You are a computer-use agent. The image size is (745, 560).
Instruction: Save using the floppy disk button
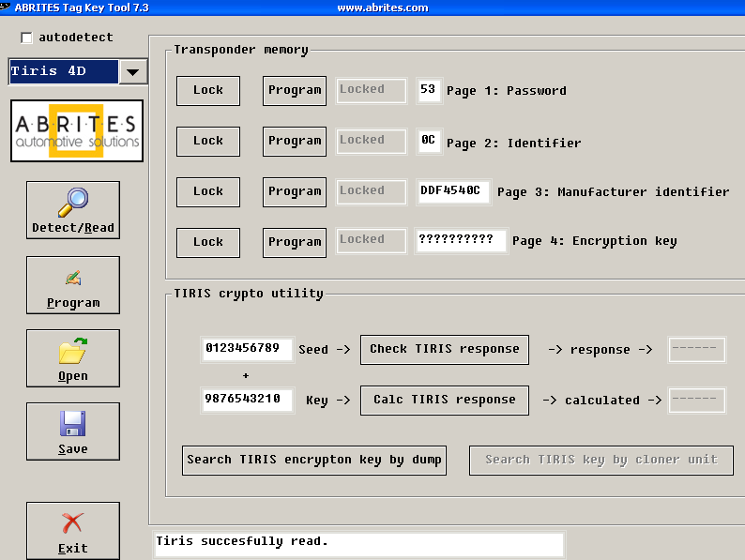[x=73, y=431]
